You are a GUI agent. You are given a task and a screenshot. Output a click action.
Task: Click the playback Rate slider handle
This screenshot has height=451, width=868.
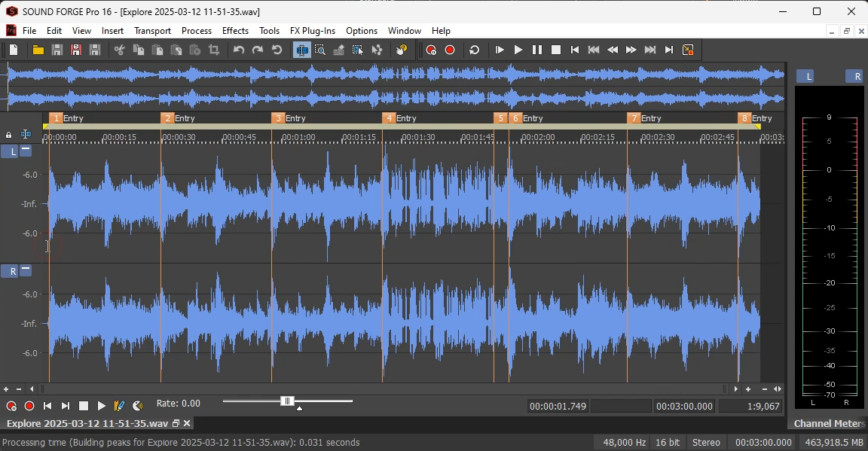click(287, 401)
